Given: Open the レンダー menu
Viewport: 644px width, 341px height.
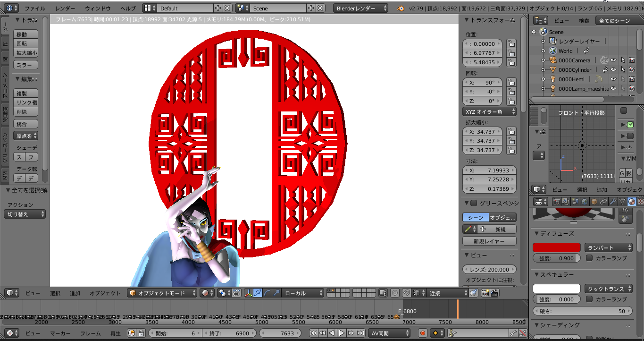Looking at the screenshot, I should (x=65, y=9).
